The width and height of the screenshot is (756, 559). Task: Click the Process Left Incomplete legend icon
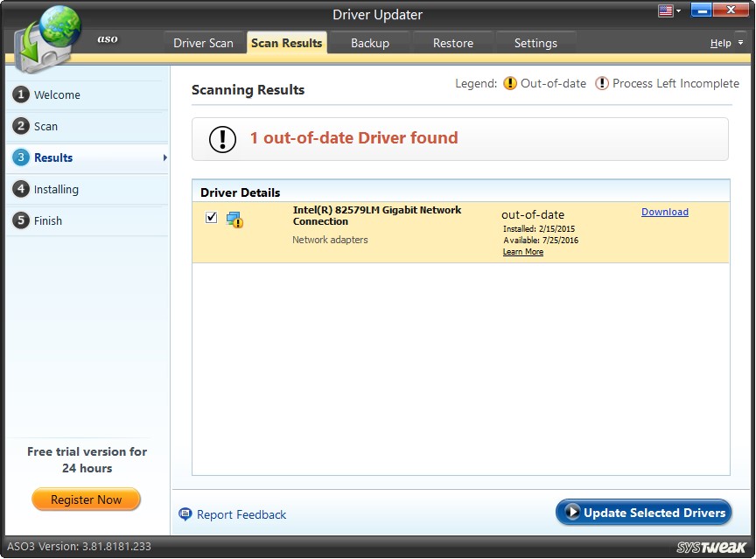(x=602, y=83)
